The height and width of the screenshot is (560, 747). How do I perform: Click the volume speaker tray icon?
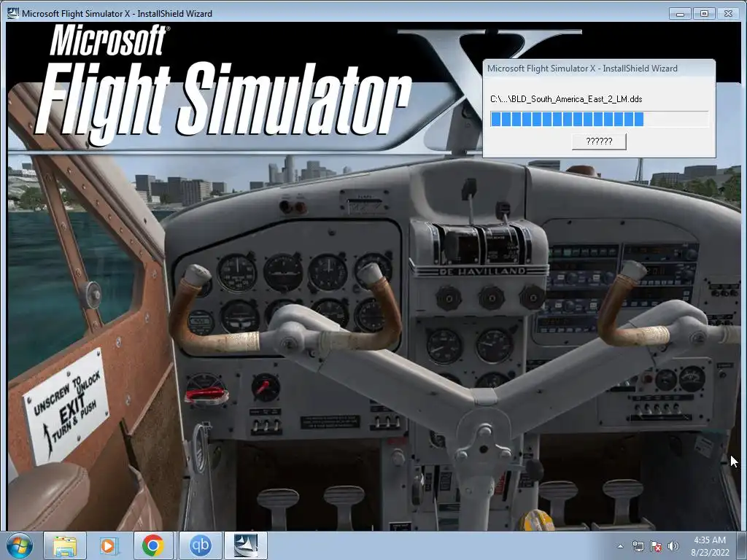pos(673,546)
